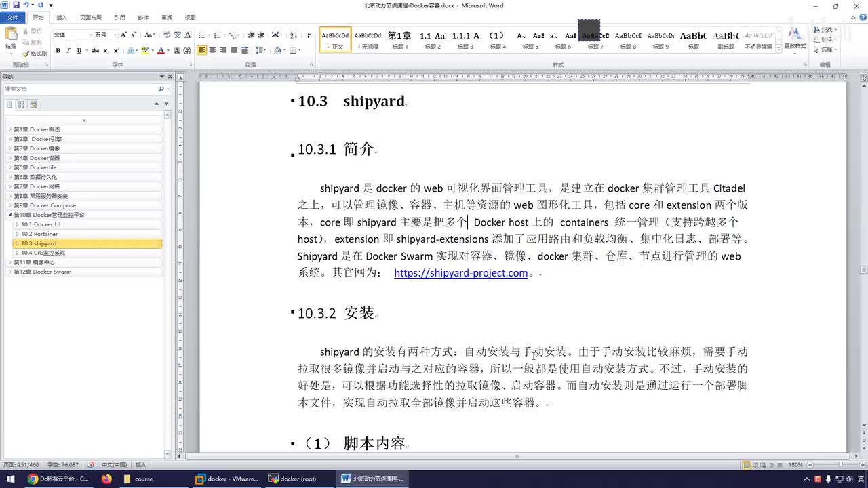Screen dimensions: 868x488
Task: Switch to the 页面布局 (Page Layout) tab
Action: tap(90, 17)
